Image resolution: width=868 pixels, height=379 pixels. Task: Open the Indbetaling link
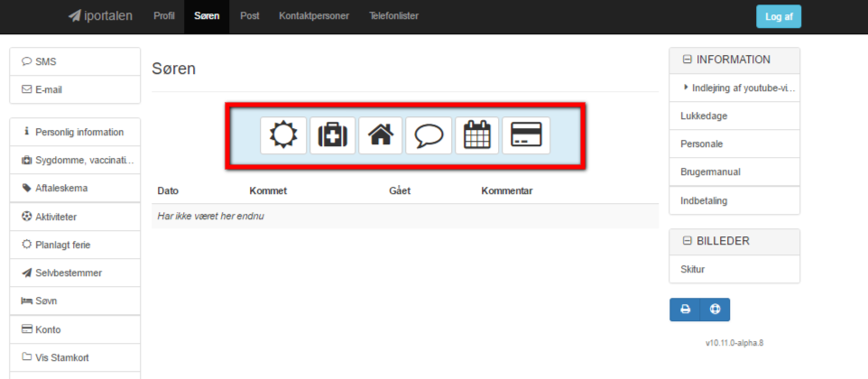(734, 200)
